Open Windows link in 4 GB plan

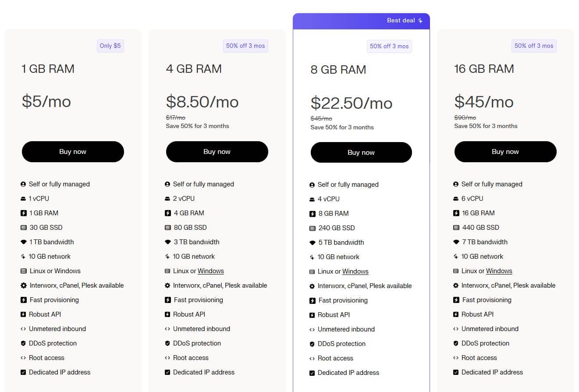(x=210, y=271)
